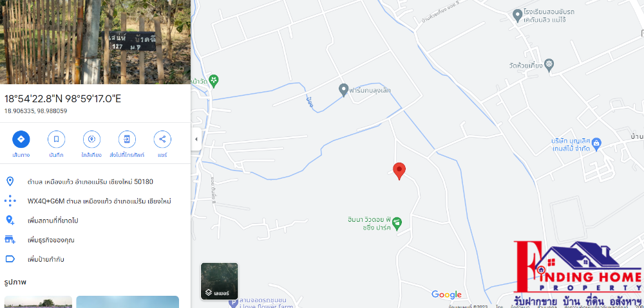The width and height of the screenshot is (644, 308).
Task: Select the ฟาร์มกบลุงเล็ก map pin
Action: click(x=343, y=90)
